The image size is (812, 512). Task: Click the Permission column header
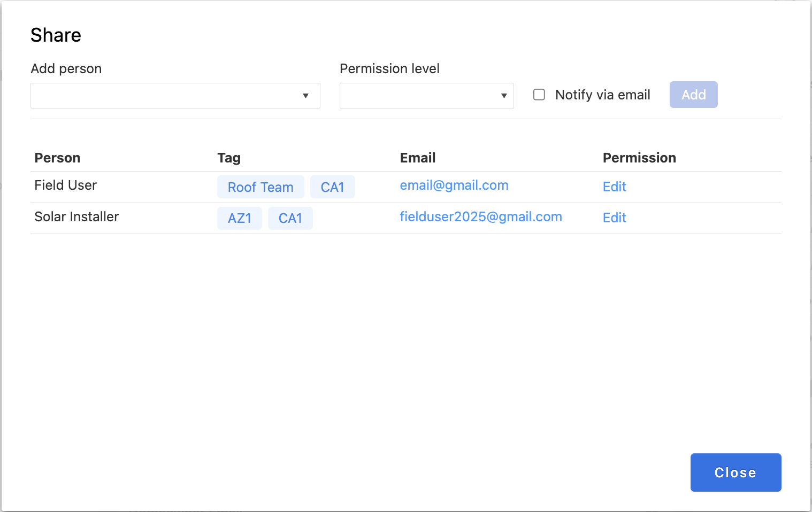pyautogui.click(x=639, y=158)
